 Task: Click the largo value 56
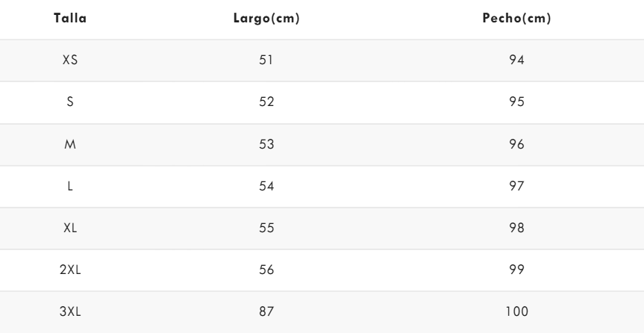(x=266, y=270)
